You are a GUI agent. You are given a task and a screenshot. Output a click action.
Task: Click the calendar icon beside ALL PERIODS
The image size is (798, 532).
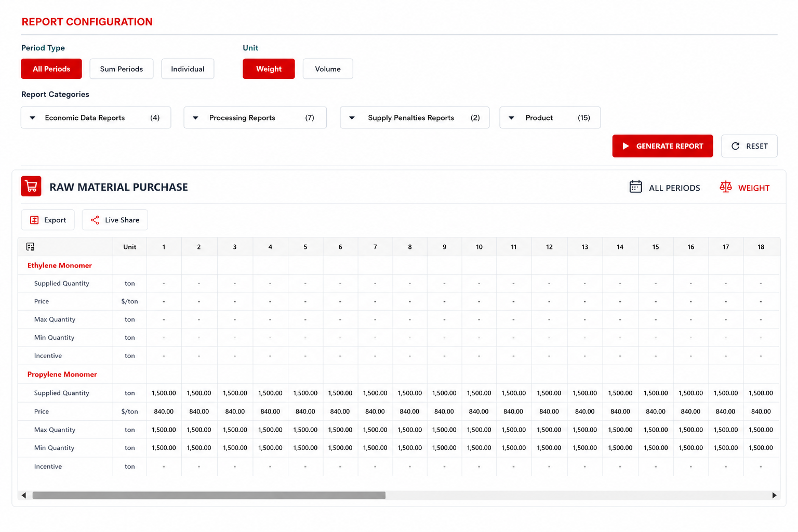click(x=635, y=187)
